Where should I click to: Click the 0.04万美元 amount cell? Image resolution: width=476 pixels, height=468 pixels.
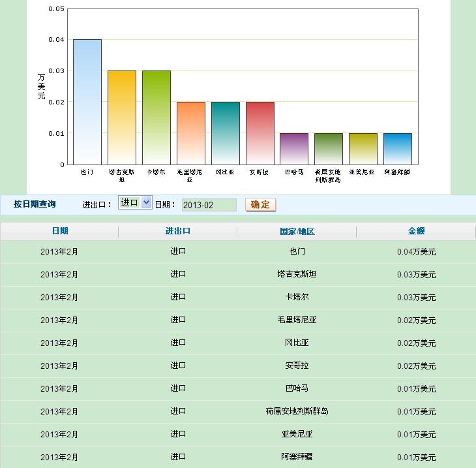416,251
